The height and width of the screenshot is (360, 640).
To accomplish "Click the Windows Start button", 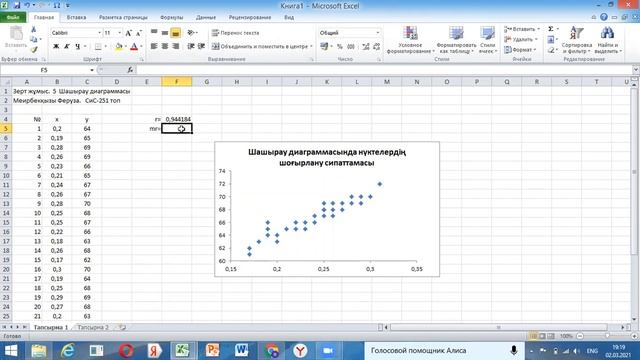I will click(x=10, y=351).
